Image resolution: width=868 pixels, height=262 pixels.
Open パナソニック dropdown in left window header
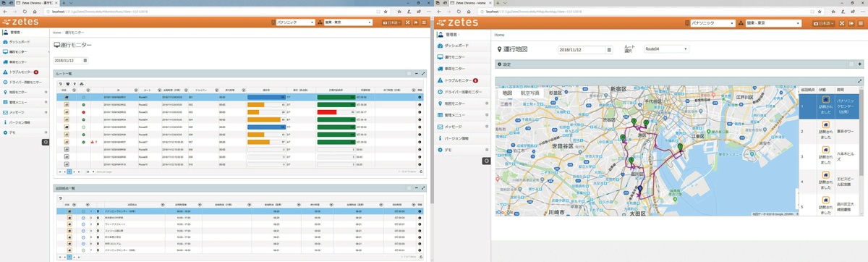[296, 22]
